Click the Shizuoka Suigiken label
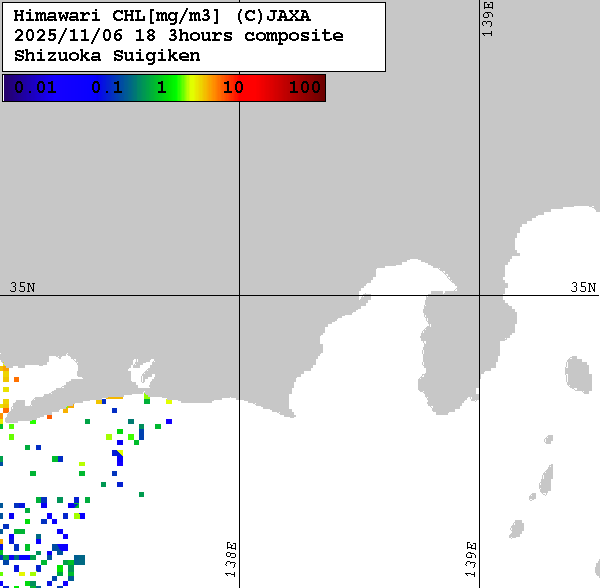Screen dimensions: 600x588 coord(106,56)
